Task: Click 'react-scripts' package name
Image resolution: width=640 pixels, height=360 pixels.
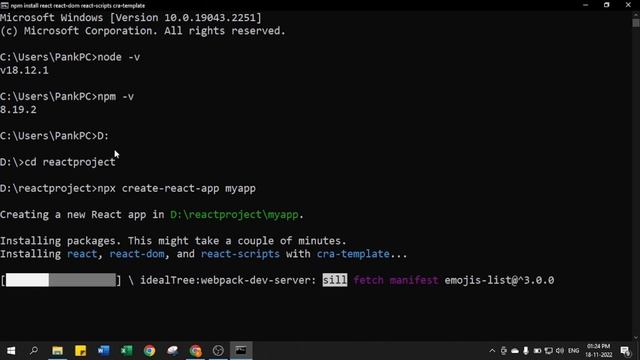Action: pos(240,254)
